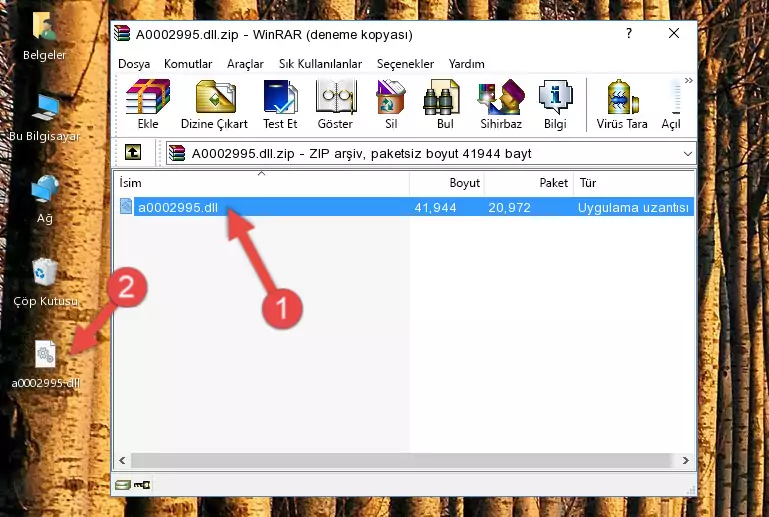Click the help question mark in title bar
Screen dimensions: 769x517
[629, 33]
